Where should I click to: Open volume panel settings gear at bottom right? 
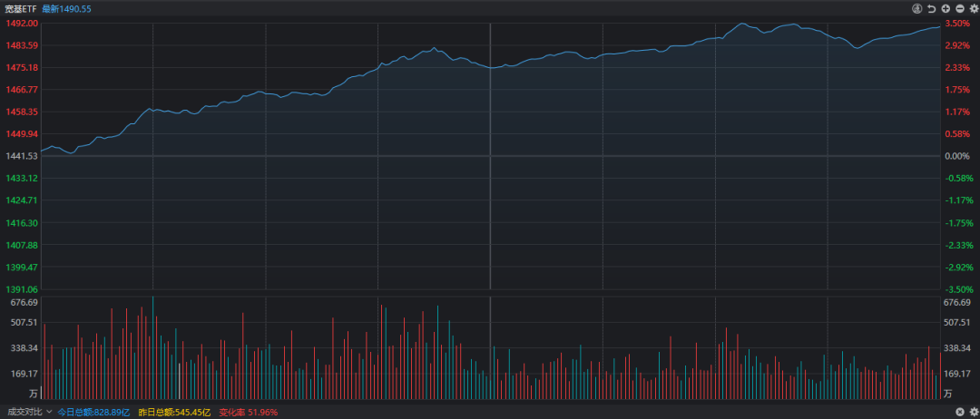[x=974, y=412]
